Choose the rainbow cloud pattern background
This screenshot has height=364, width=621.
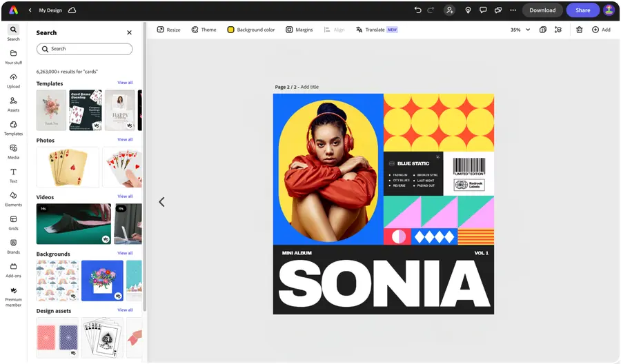[x=57, y=281]
